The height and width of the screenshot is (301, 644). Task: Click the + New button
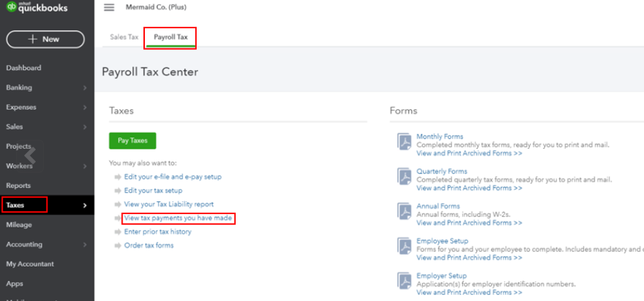coord(45,40)
